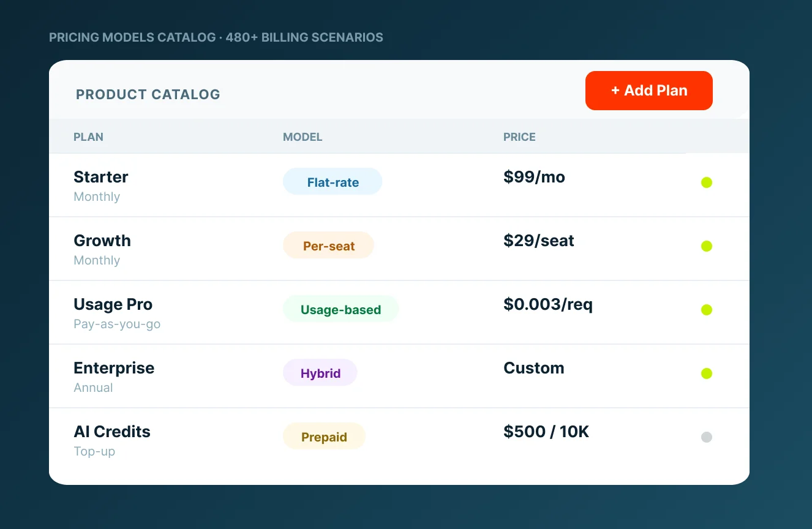812x529 pixels.
Task: Click the Annual billing subtitle
Action: (93, 388)
